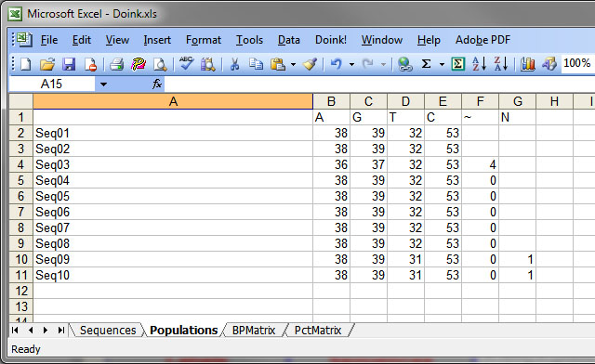Click the Save floppy disk icon
595x364 pixels.
pyautogui.click(x=69, y=64)
